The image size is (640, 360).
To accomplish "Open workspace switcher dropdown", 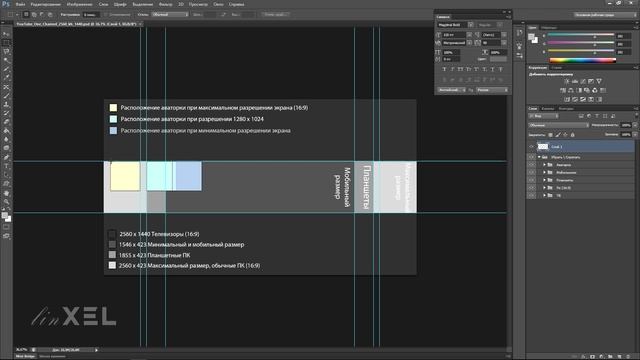I will [x=605, y=15].
